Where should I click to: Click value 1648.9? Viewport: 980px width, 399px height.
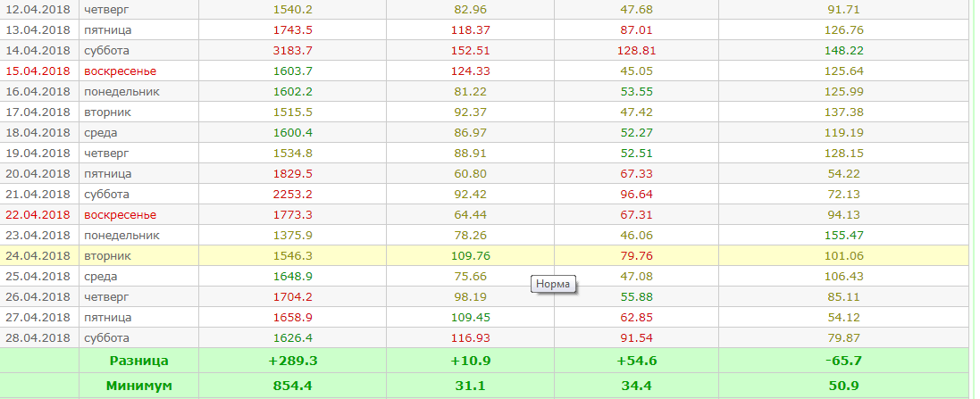(x=293, y=276)
